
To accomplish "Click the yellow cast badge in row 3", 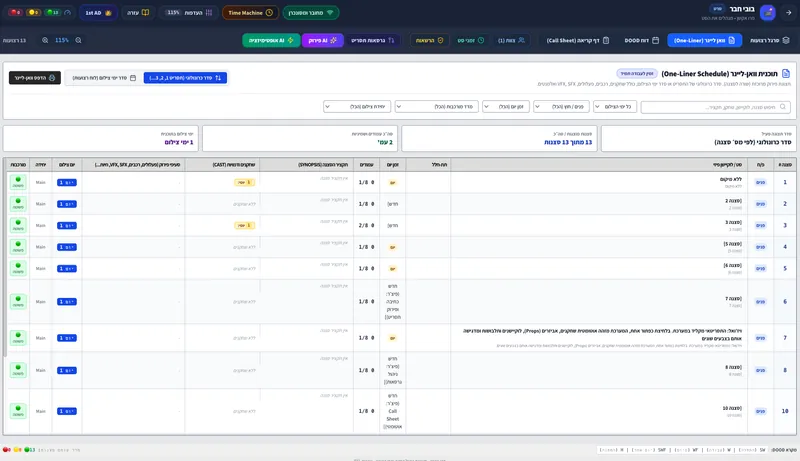I will pos(244,225).
